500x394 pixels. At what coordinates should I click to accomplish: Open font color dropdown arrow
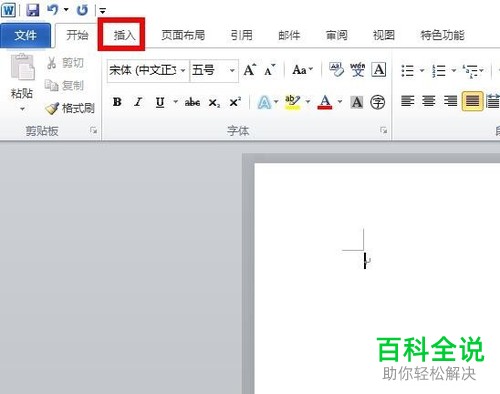(340, 101)
